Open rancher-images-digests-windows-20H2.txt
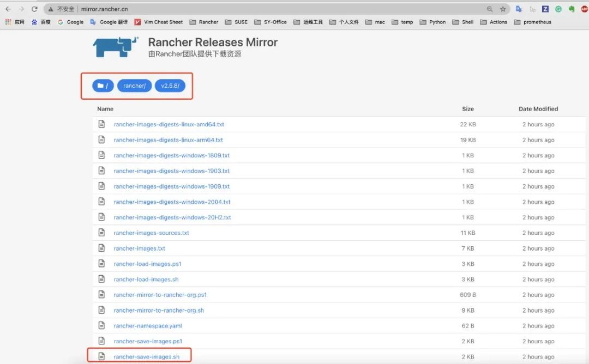589x364 pixels. pyautogui.click(x=172, y=217)
